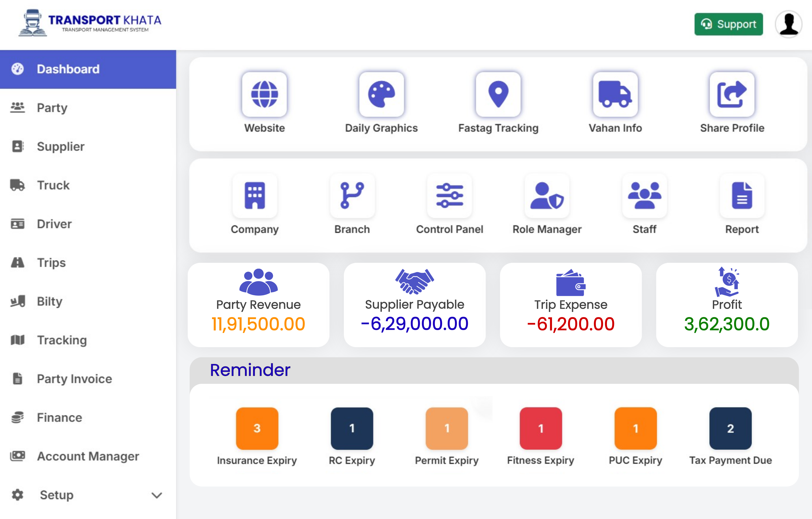Open Daily Graphics
This screenshot has height=519, width=812.
pyautogui.click(x=381, y=95)
